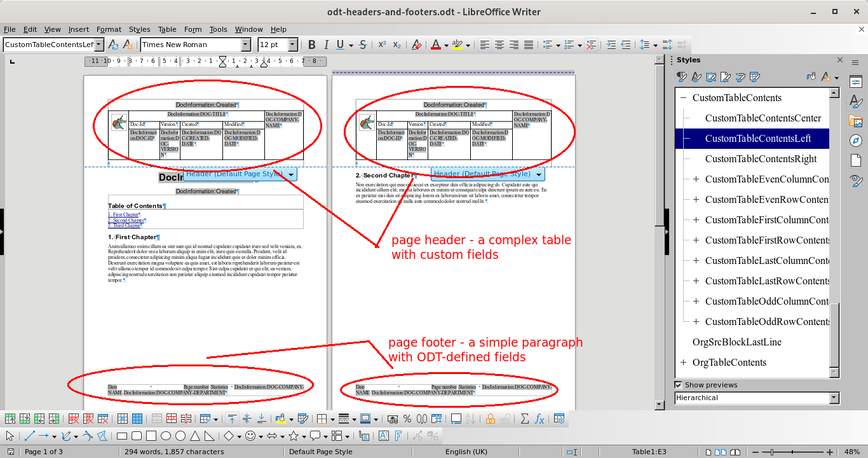Click Default Page Style in status bar
The width and height of the screenshot is (868, 458).
(x=321, y=452)
